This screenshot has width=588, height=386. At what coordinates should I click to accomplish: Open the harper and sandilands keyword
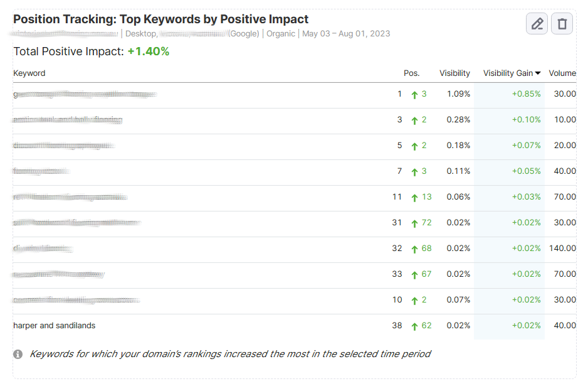55,326
